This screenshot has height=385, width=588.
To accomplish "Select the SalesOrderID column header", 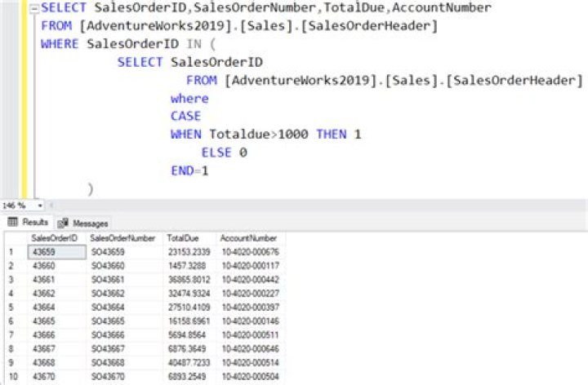I will click(55, 238).
